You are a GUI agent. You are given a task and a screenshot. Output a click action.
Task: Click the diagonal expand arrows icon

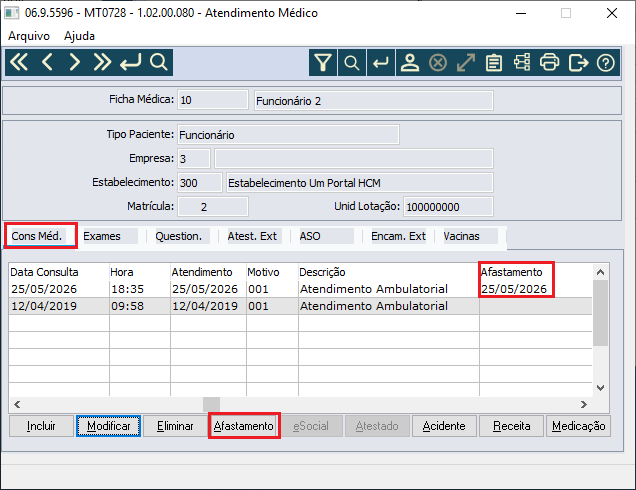click(466, 63)
